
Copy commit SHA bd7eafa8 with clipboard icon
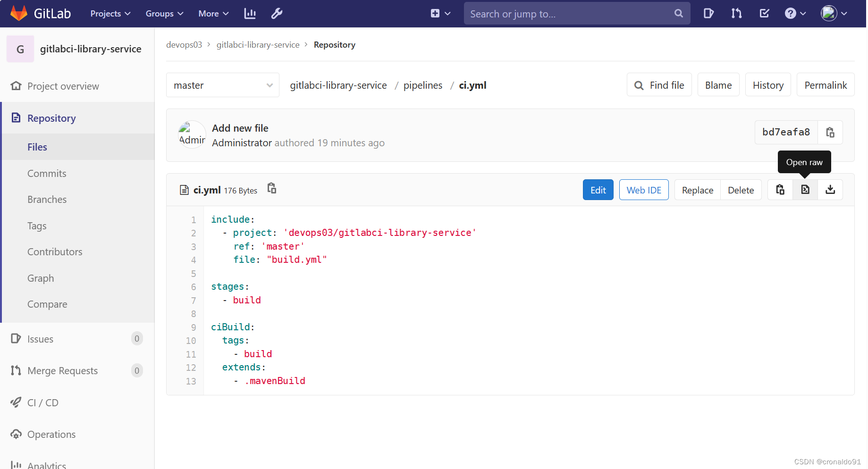pyautogui.click(x=830, y=133)
